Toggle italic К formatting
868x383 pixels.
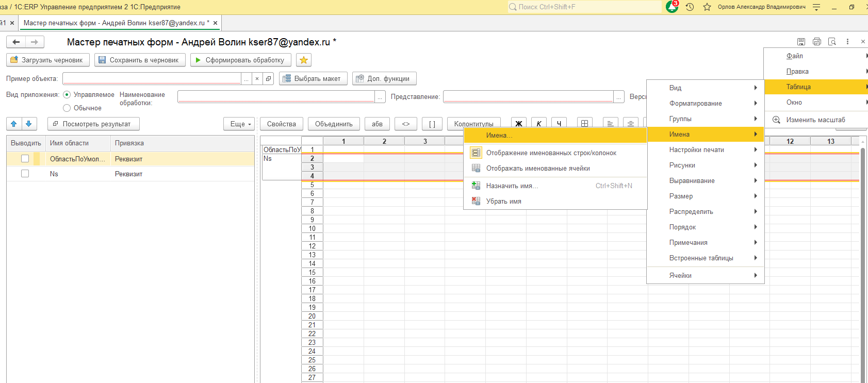tap(539, 123)
